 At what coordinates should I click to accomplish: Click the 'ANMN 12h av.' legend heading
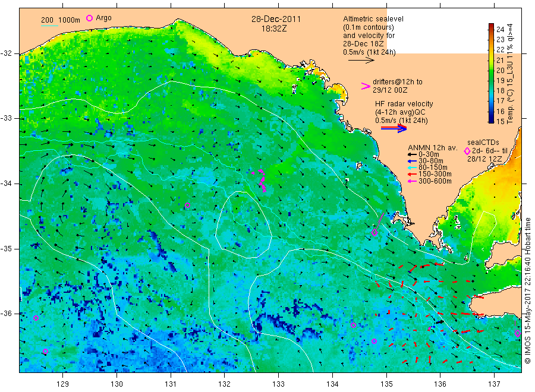coord(433,148)
